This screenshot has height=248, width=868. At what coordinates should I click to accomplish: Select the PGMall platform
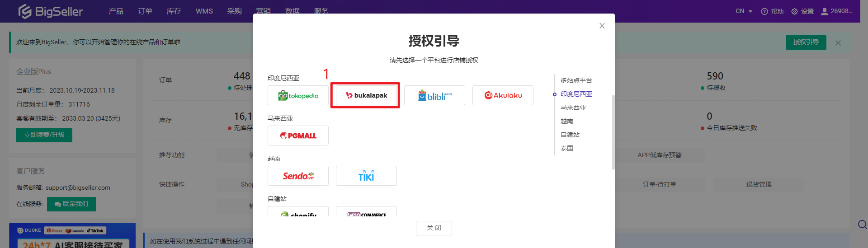[x=298, y=136]
